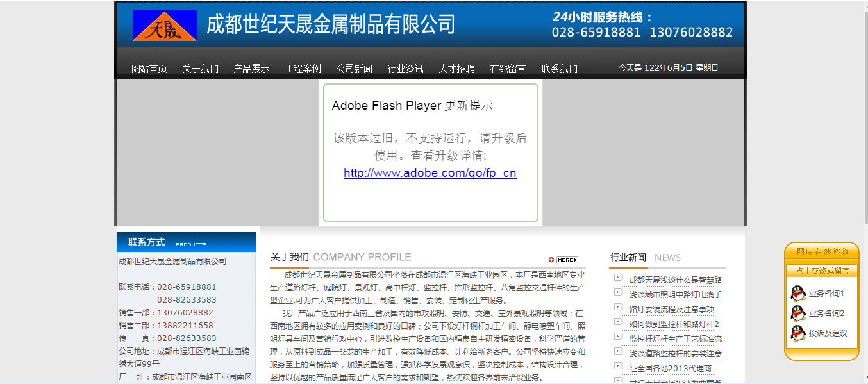Image resolution: width=868 pixels, height=384 pixels.
Task: Open news 成都天晟浅谈什么是智慧路
Action: pos(676,280)
